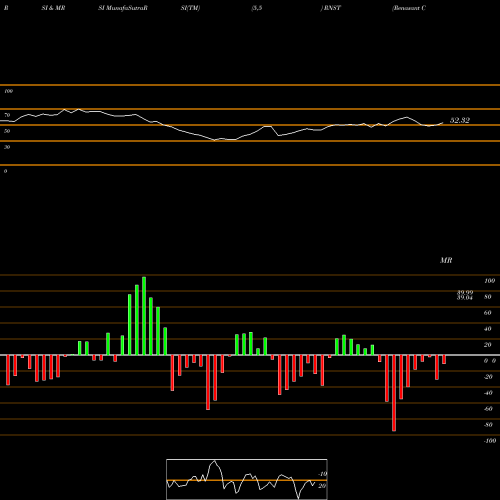The image size is (500, 500).
Task: Click RSI axis label 70
Action: click(x=7, y=115)
